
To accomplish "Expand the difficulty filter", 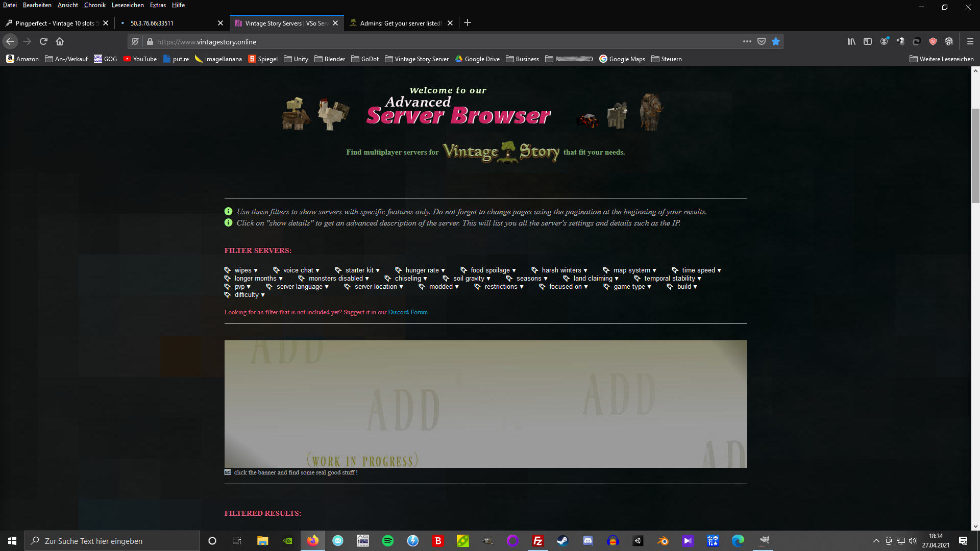I will pos(249,295).
